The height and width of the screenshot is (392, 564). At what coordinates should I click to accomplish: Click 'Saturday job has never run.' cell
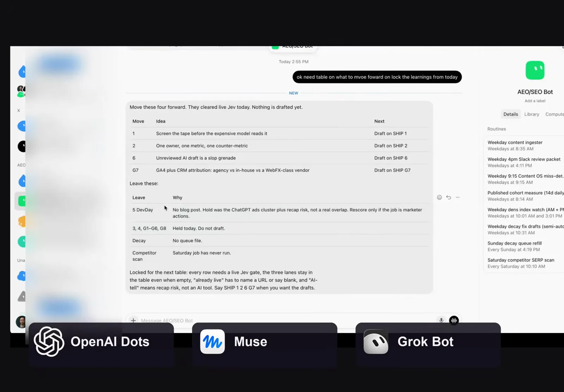[x=202, y=253]
